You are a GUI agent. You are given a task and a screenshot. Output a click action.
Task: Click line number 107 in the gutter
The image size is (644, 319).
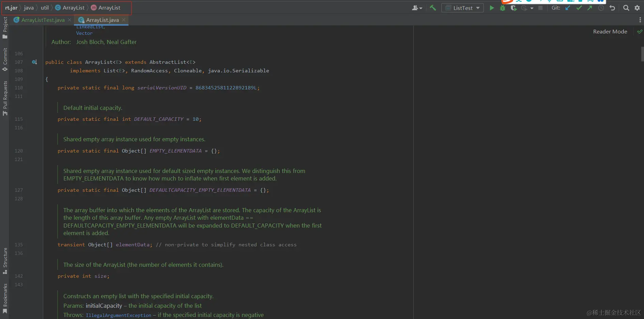pyautogui.click(x=19, y=62)
